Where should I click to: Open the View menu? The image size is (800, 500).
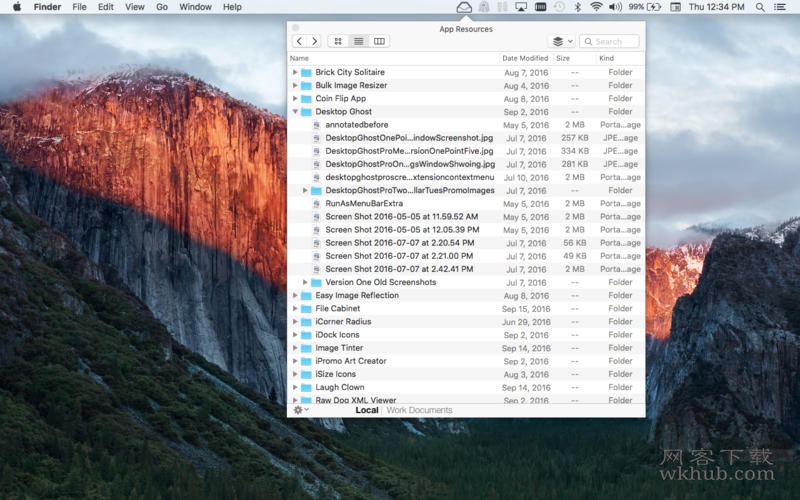[135, 7]
